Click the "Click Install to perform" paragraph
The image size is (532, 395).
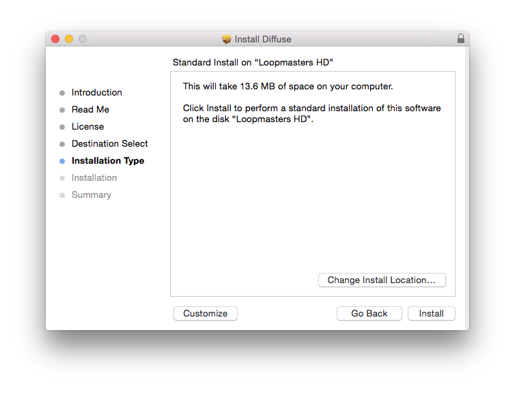click(312, 113)
